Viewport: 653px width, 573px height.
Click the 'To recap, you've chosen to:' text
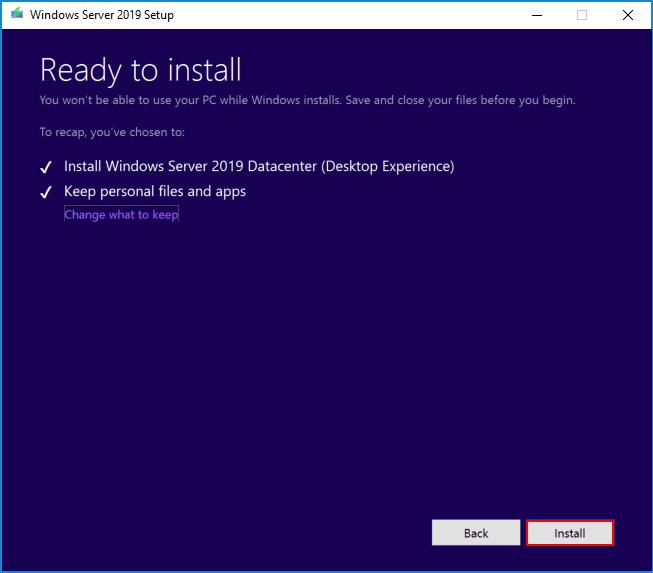click(112, 132)
